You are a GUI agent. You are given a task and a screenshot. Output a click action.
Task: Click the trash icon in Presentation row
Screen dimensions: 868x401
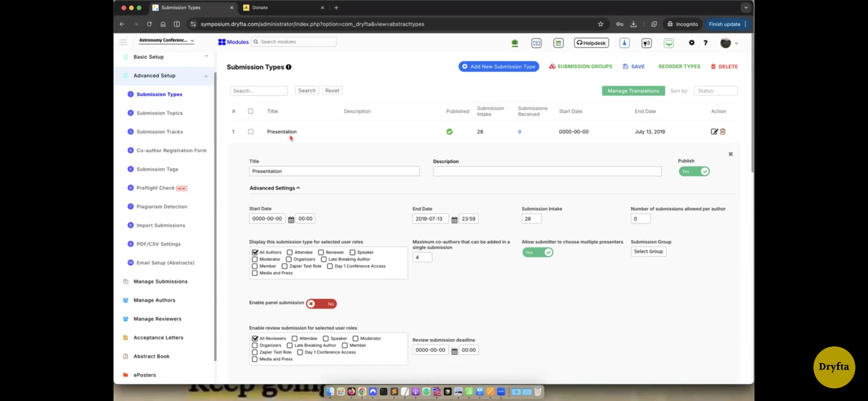[723, 131]
